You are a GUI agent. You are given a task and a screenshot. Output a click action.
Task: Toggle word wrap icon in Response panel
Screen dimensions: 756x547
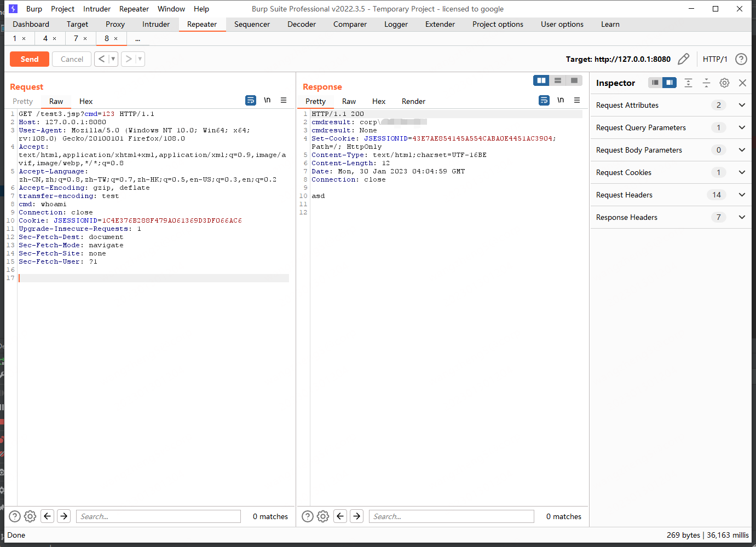[544, 100]
